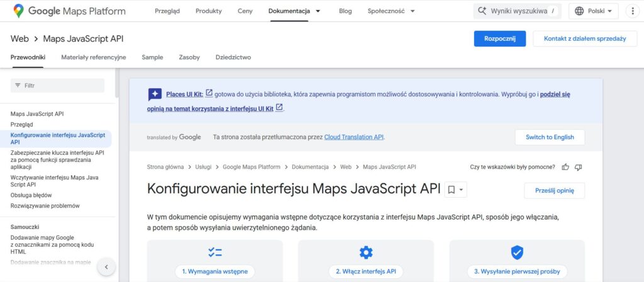Bookmark this page with bookmark icon
The image size is (644, 282).
pyautogui.click(x=451, y=190)
